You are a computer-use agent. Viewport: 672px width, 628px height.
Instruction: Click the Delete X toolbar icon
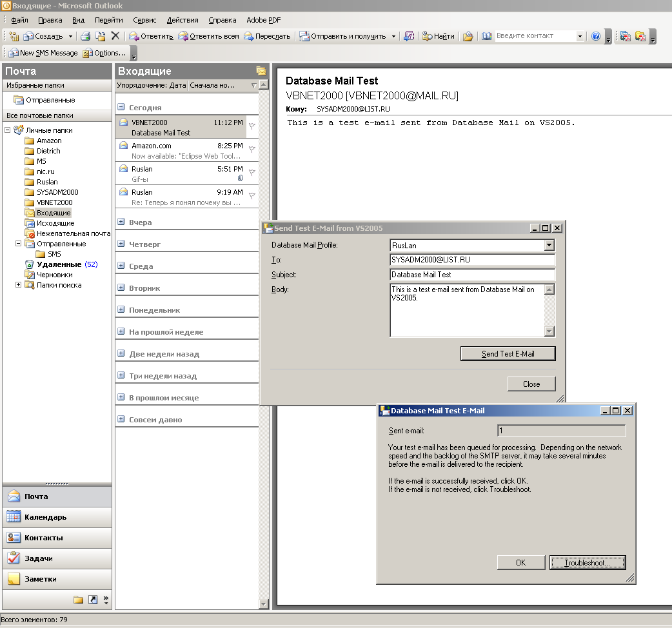tap(115, 36)
